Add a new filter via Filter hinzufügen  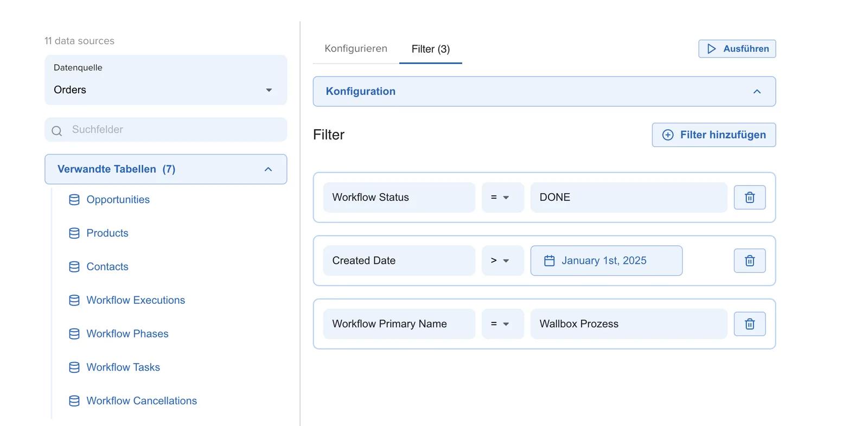coord(714,135)
